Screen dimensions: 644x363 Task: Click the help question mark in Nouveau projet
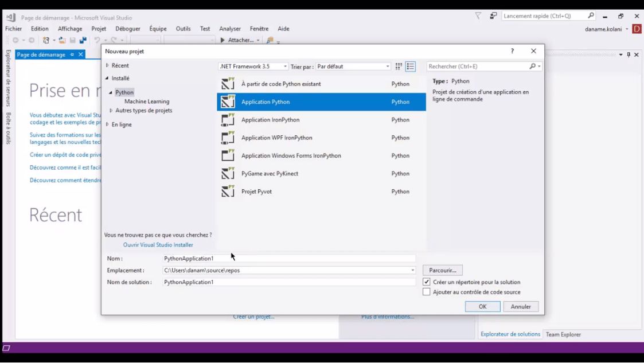click(512, 51)
